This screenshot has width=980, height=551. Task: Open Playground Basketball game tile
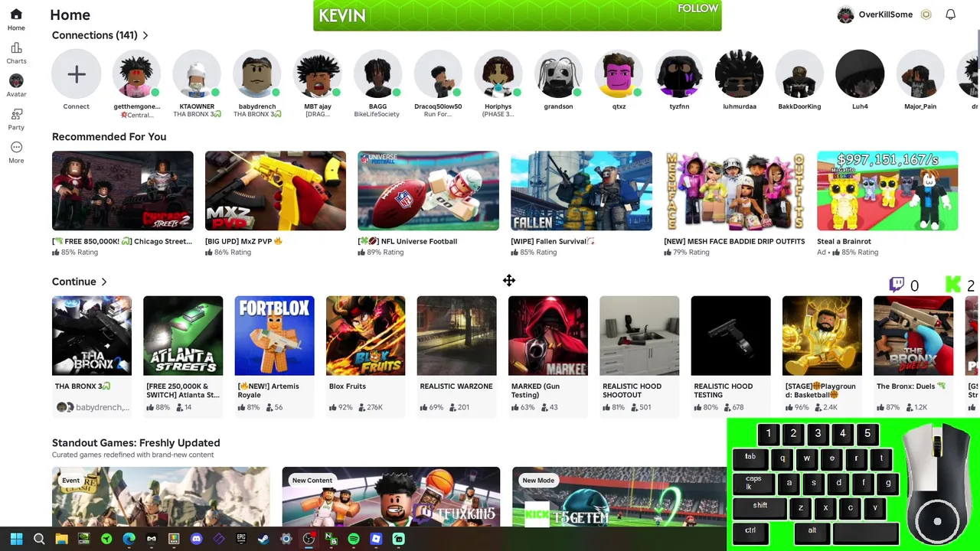[x=822, y=336]
